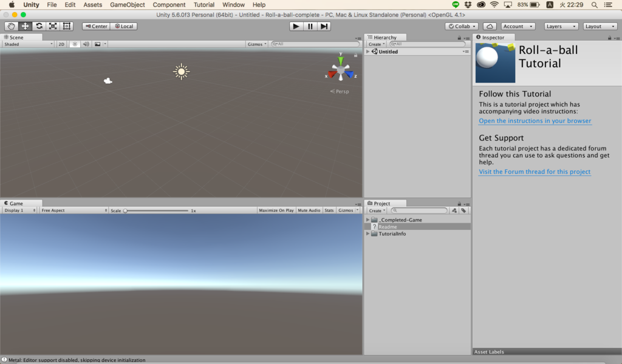Toggle Persp projection label
This screenshot has width=622, height=364.
coord(340,92)
